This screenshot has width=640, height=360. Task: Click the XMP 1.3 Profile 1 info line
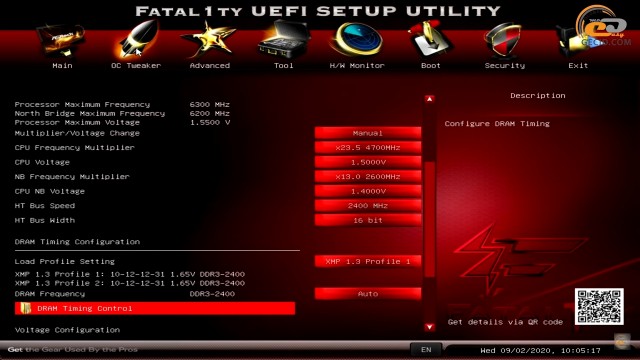click(130, 274)
